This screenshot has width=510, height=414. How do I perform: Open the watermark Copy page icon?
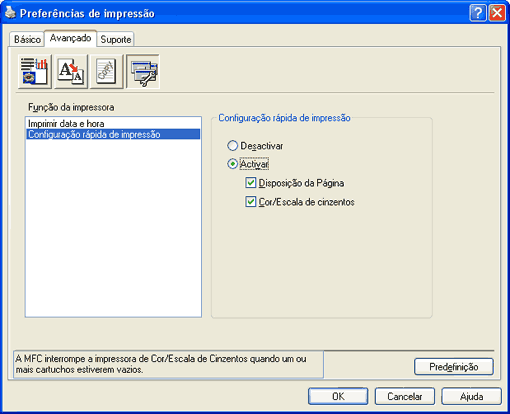107,71
